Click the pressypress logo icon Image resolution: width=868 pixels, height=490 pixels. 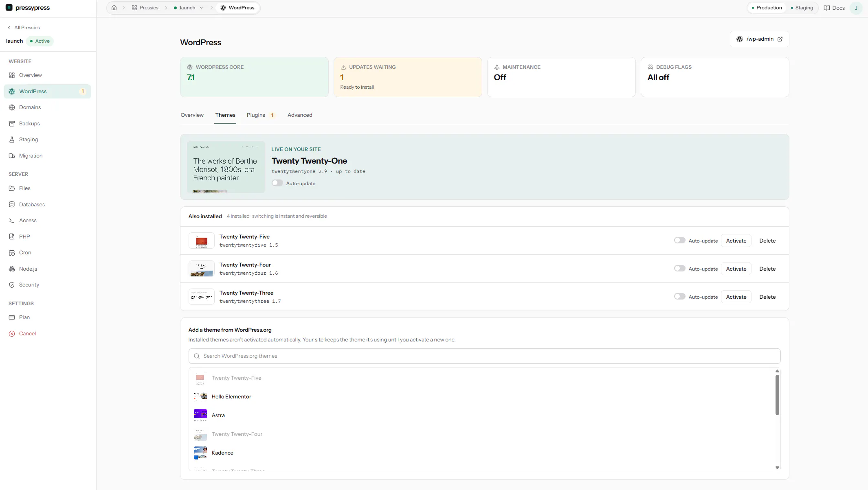pos(9,8)
